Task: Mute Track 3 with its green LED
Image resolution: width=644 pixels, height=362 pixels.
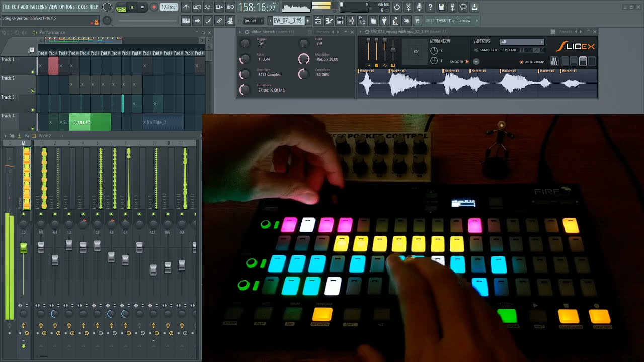Action: click(33, 109)
